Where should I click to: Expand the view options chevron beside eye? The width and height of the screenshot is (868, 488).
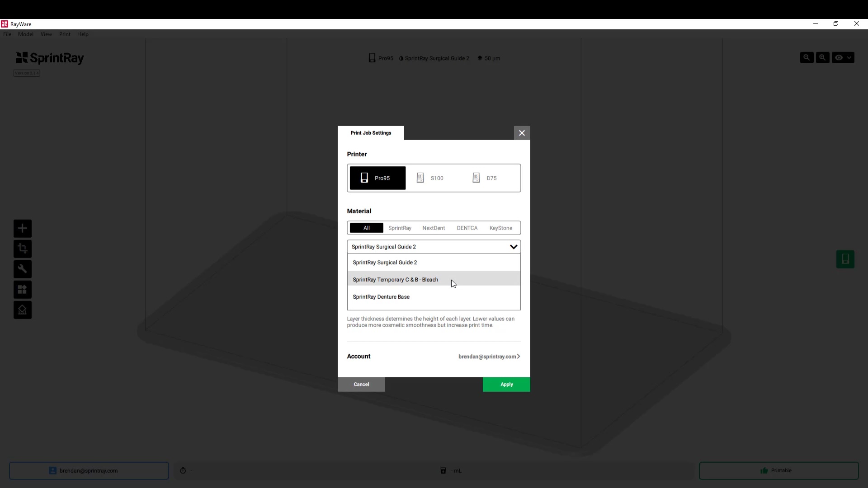pyautogui.click(x=849, y=57)
